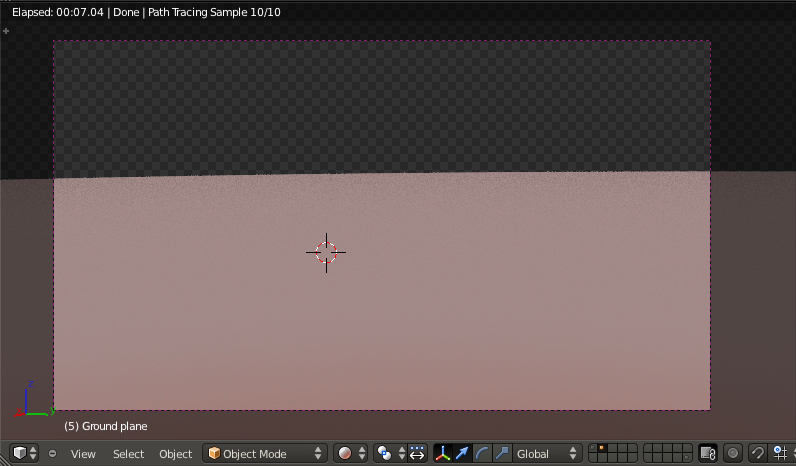Image resolution: width=796 pixels, height=466 pixels.
Task: Open the Object Mode dropdown
Action: click(265, 453)
